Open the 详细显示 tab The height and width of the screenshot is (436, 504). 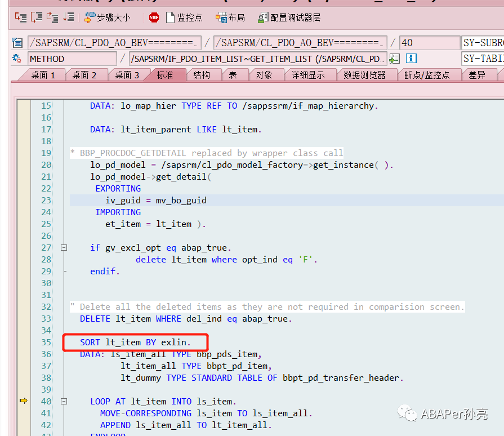click(x=308, y=75)
